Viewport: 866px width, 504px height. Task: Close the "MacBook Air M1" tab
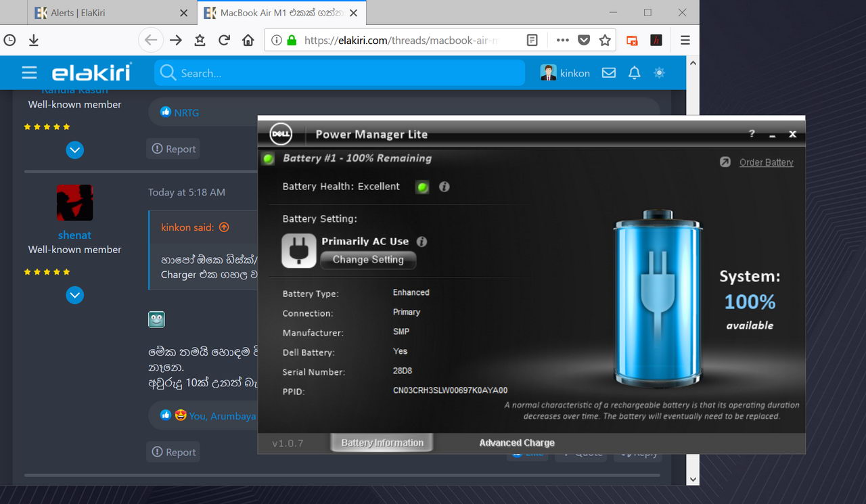354,13
